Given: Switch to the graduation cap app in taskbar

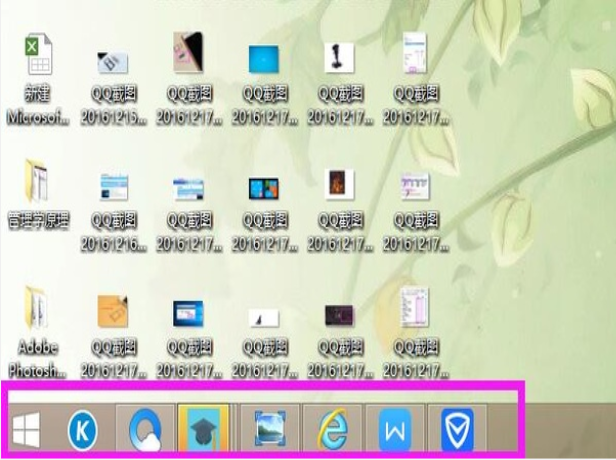Looking at the screenshot, I should point(206,431).
